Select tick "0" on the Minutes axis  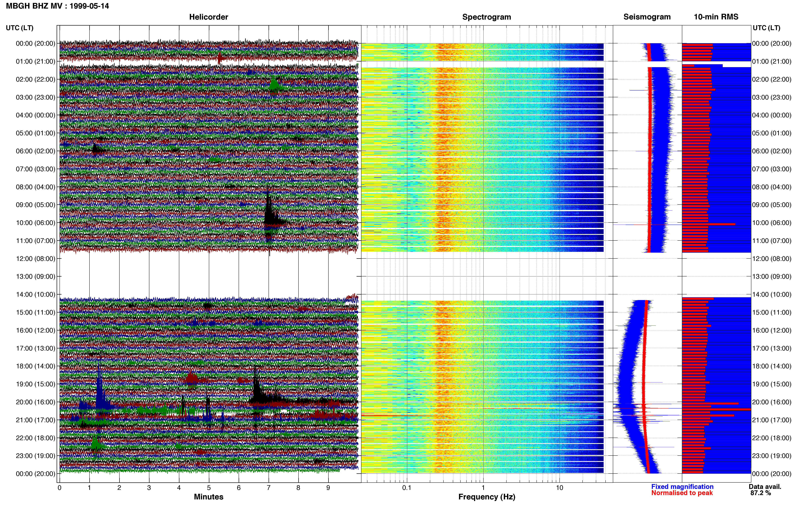pyautogui.click(x=59, y=488)
